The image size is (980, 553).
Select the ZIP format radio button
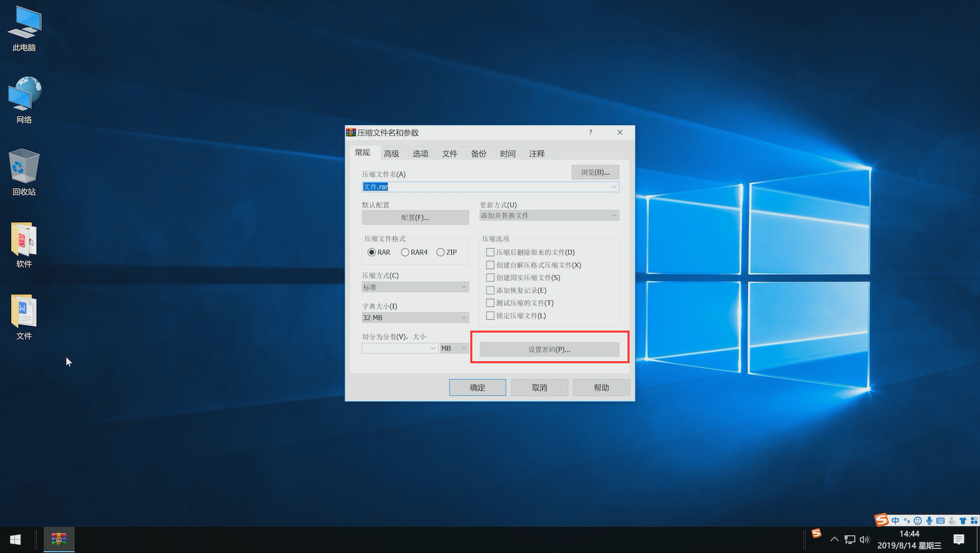pos(440,252)
